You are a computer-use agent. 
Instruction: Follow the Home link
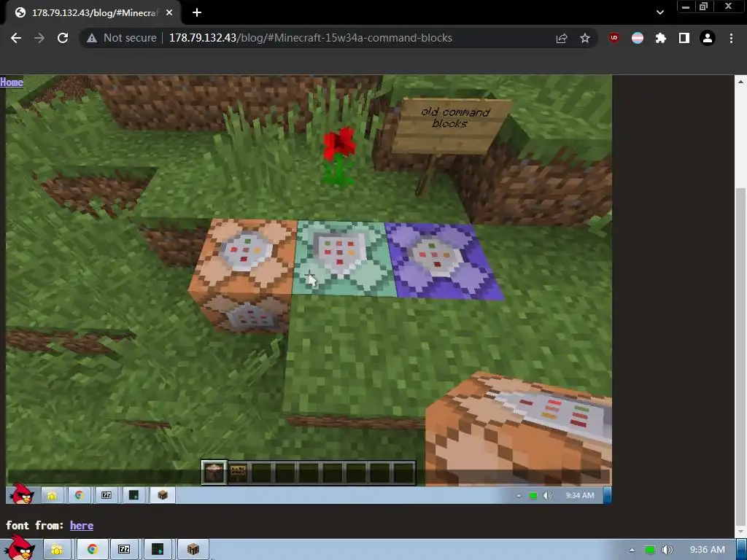click(12, 82)
